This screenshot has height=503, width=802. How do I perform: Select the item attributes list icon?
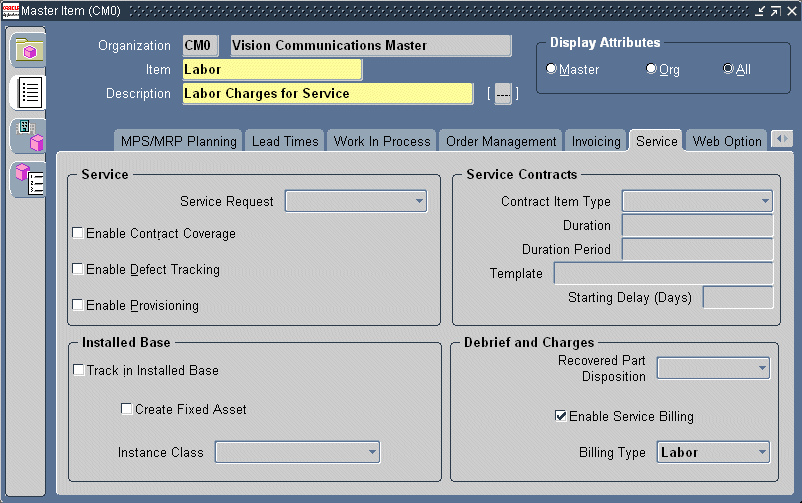tap(29, 93)
